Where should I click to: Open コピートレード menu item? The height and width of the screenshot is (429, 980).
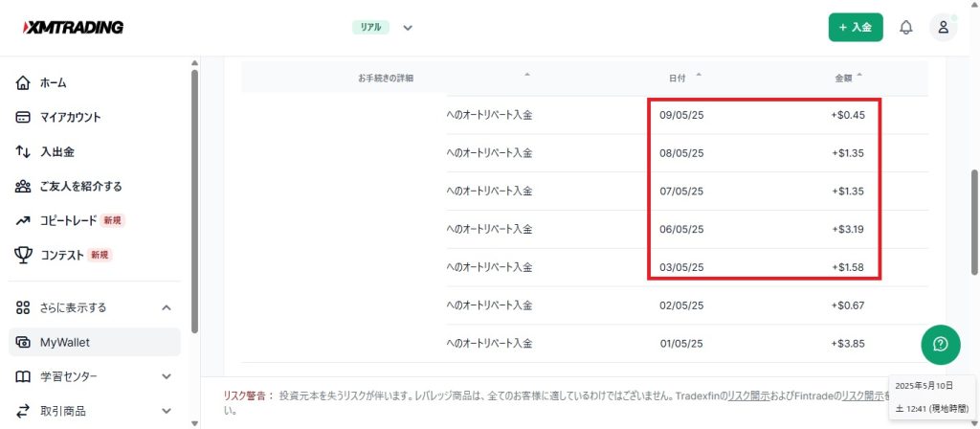click(x=68, y=220)
